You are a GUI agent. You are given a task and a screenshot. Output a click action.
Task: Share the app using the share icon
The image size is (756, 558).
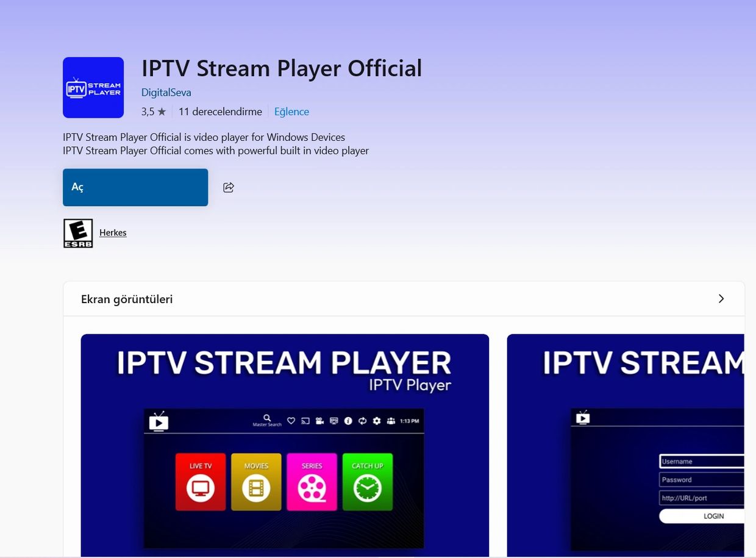coord(229,187)
